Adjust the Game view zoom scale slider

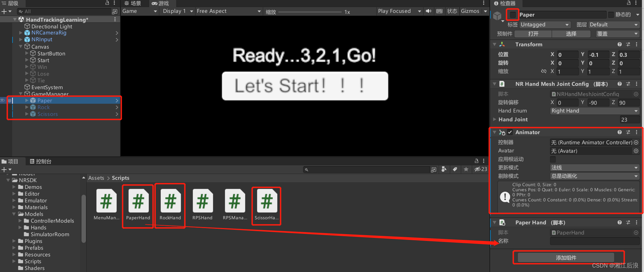[x=310, y=12]
